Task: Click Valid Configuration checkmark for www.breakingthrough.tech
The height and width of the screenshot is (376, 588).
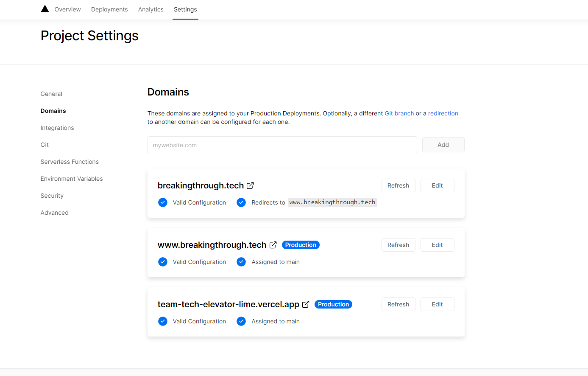Action: (163, 262)
